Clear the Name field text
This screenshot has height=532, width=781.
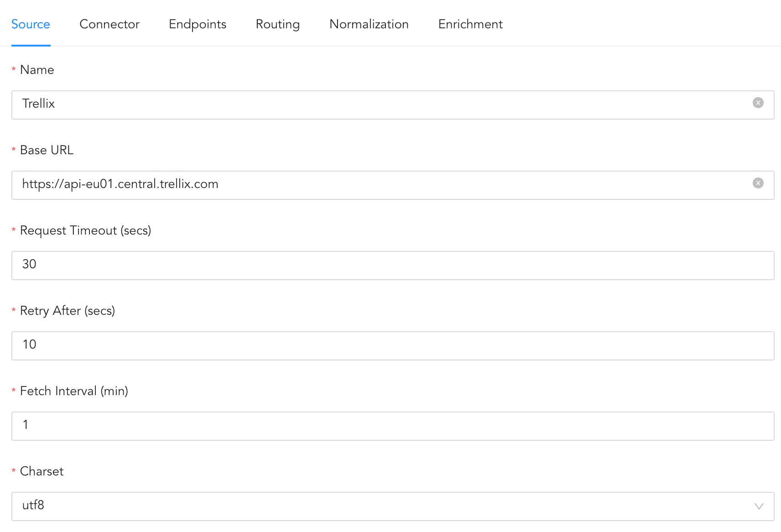758,103
